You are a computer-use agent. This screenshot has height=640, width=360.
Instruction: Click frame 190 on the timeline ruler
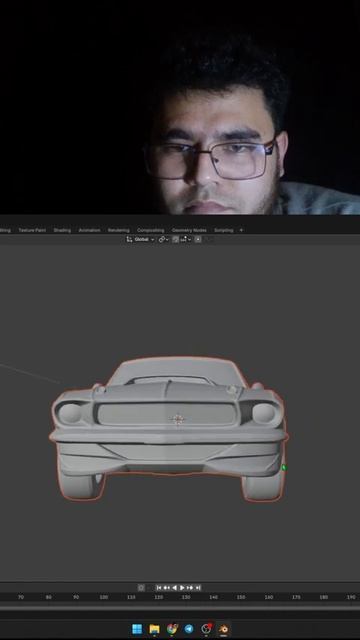pos(351,597)
